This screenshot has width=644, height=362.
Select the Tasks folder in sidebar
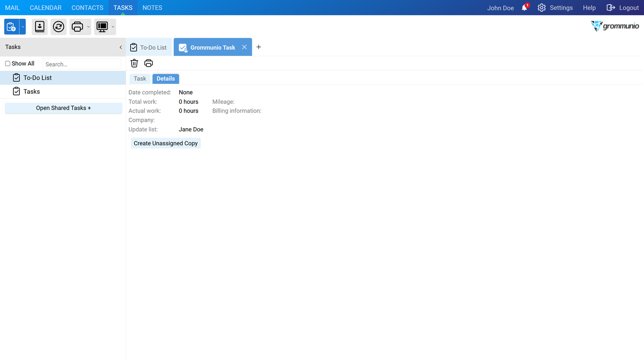(63, 91)
